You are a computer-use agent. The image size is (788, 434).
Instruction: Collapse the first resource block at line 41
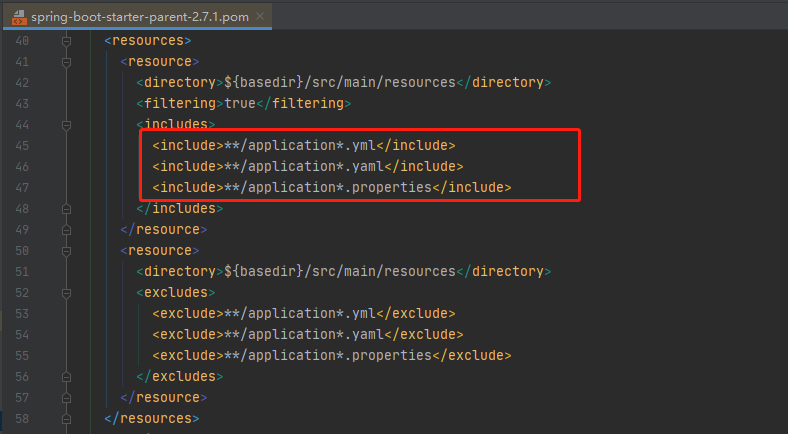[x=66, y=62]
